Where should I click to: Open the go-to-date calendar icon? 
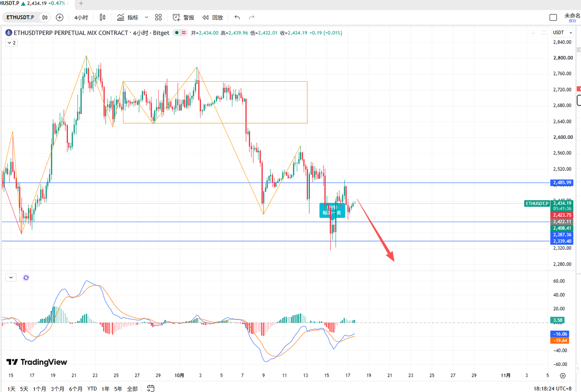[x=151, y=388]
